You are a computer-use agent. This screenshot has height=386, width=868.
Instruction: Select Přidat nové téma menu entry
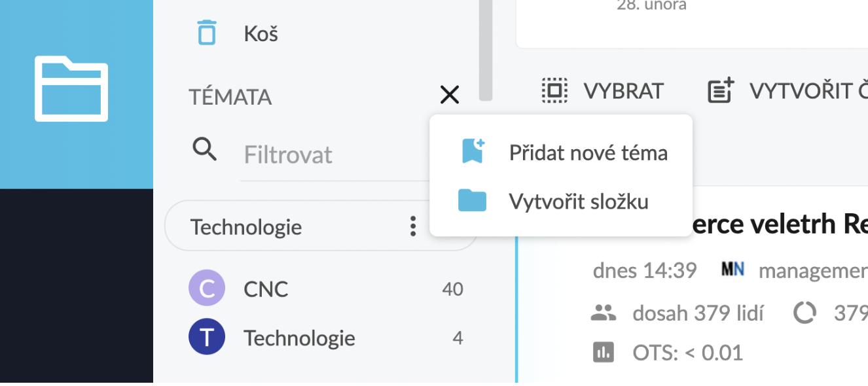588,152
